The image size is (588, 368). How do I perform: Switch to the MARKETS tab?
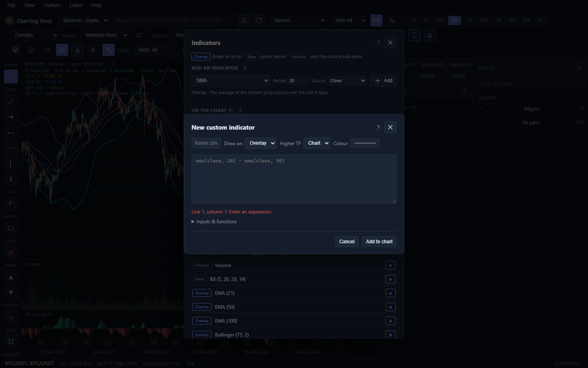click(433, 65)
